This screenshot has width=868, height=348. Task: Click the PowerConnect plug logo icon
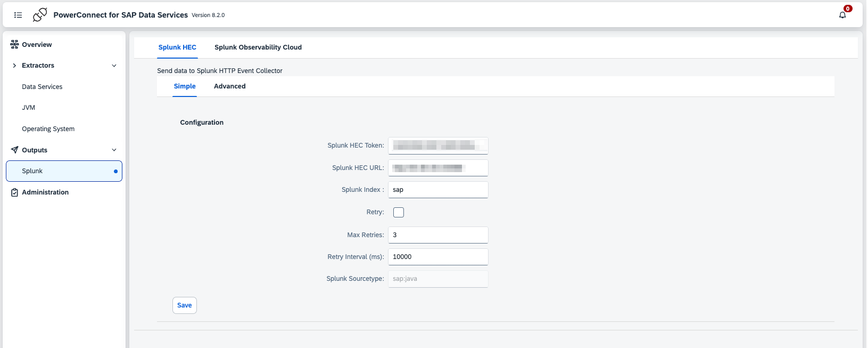point(40,15)
